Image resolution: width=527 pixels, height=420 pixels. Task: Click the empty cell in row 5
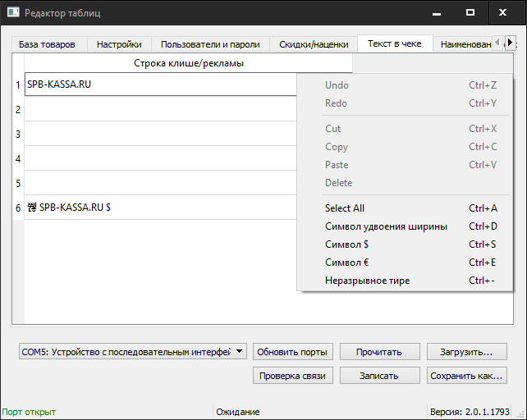pos(161,183)
